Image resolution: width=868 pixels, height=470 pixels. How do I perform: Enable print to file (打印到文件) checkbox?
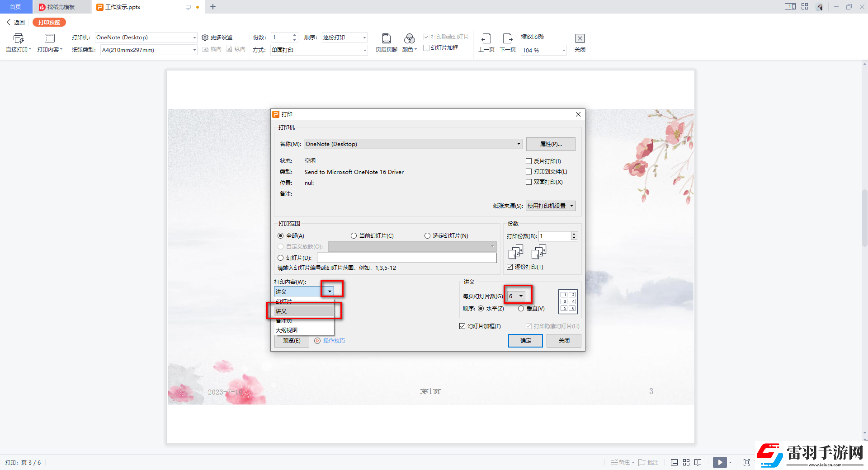tap(528, 172)
